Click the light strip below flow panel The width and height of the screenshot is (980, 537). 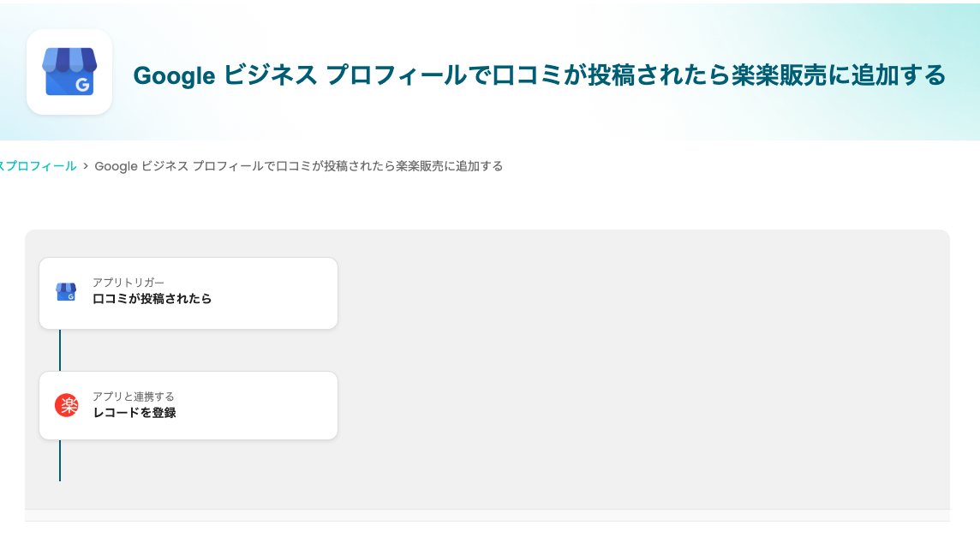click(x=487, y=515)
